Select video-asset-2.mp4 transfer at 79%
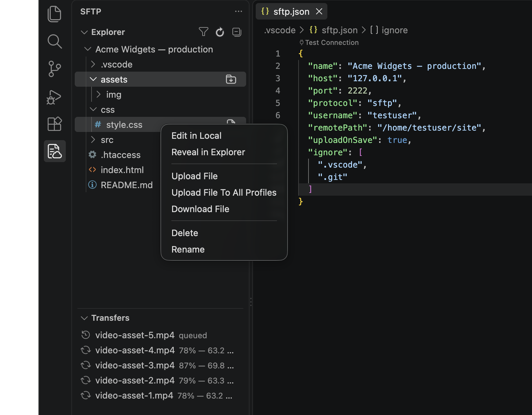The height and width of the screenshot is (415, 532). coord(160,380)
